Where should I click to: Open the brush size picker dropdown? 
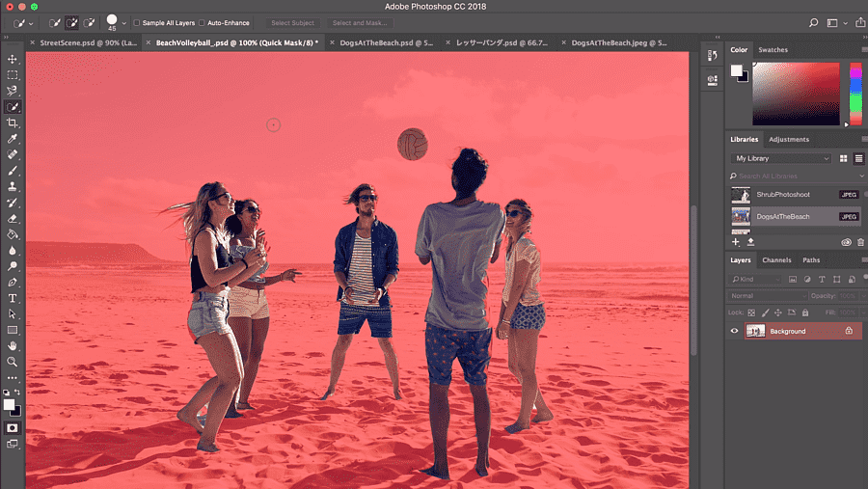123,23
